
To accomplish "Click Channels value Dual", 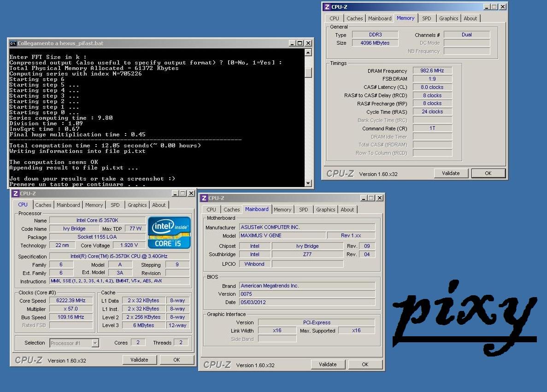I will 467,35.
